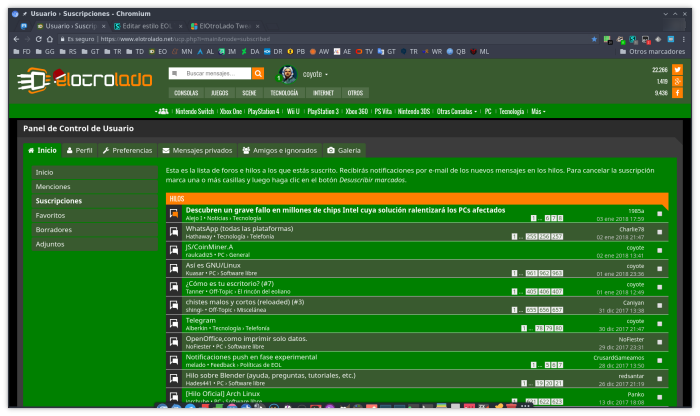Click the Buscar mensajes search field
Viewport: 700px width, 416px height.
click(215, 73)
